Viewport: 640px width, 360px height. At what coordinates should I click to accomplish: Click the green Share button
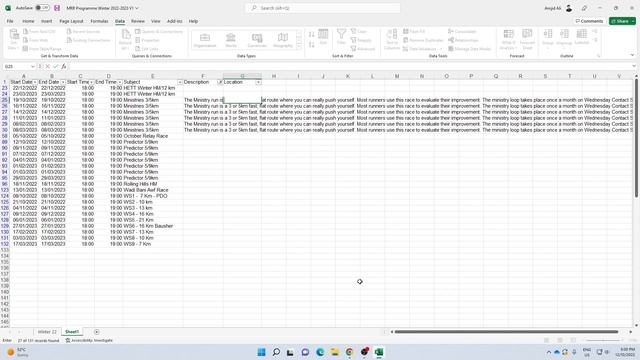tap(622, 21)
